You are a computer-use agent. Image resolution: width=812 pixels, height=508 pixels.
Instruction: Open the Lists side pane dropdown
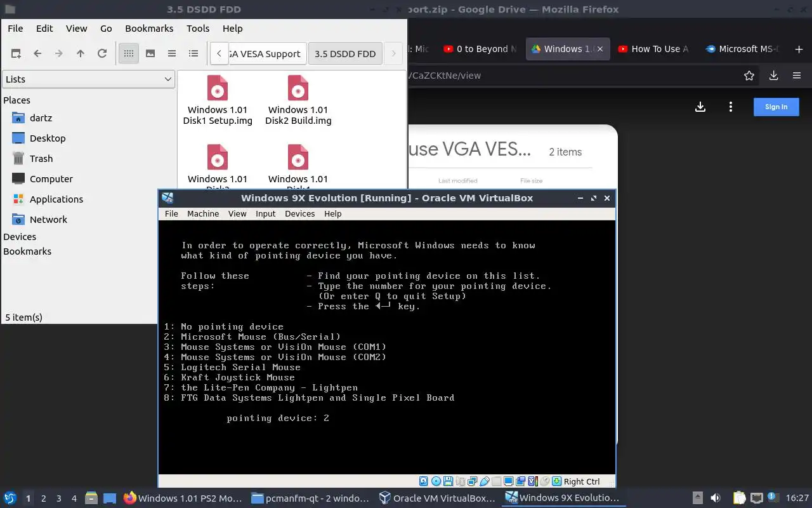pyautogui.click(x=88, y=79)
